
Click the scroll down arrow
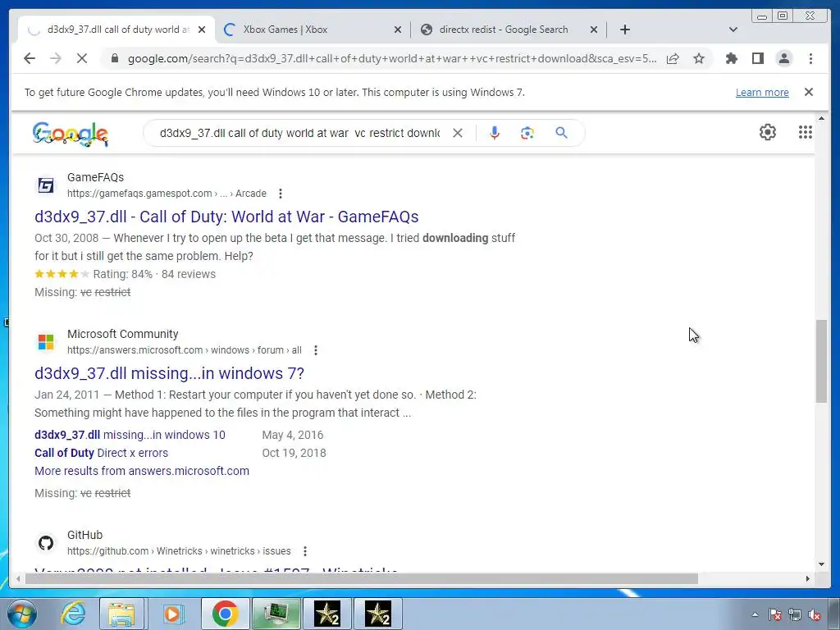[821, 564]
